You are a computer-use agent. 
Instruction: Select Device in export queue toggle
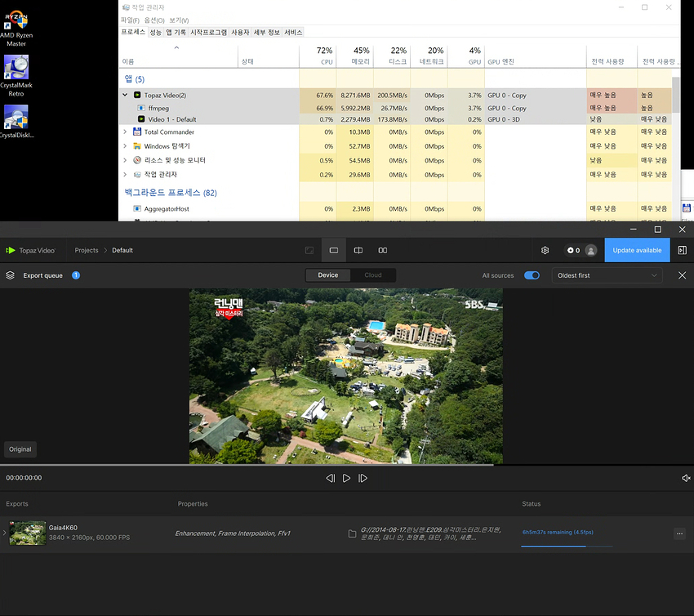pyautogui.click(x=327, y=275)
